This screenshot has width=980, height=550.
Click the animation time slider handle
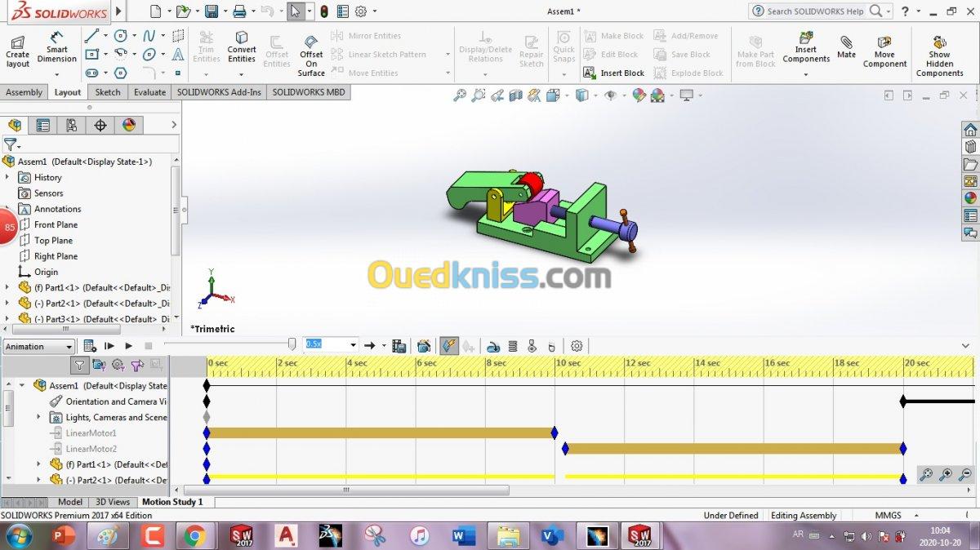[x=292, y=345]
